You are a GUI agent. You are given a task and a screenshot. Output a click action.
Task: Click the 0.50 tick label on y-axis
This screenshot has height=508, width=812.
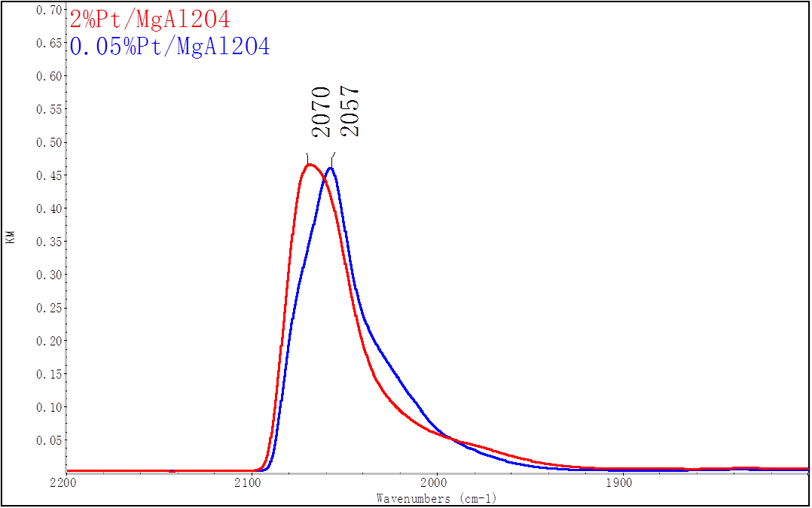[50, 142]
